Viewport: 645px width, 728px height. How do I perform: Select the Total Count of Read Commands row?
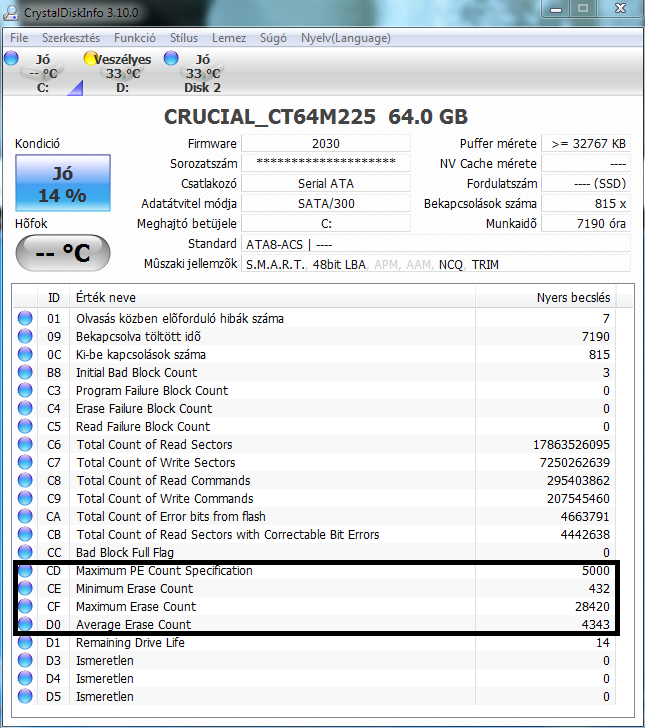click(314, 481)
